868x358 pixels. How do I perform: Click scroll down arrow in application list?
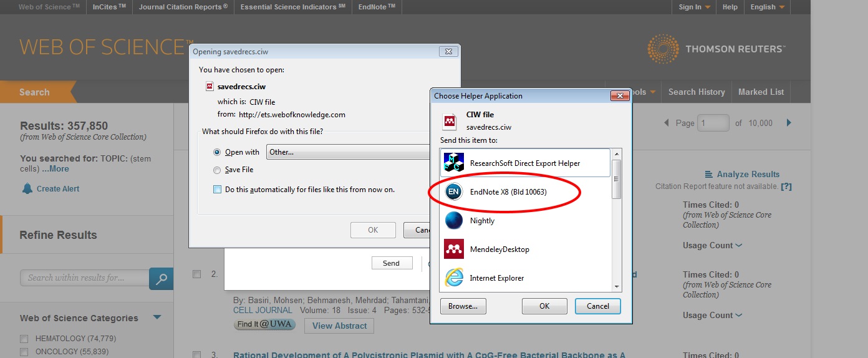617,286
